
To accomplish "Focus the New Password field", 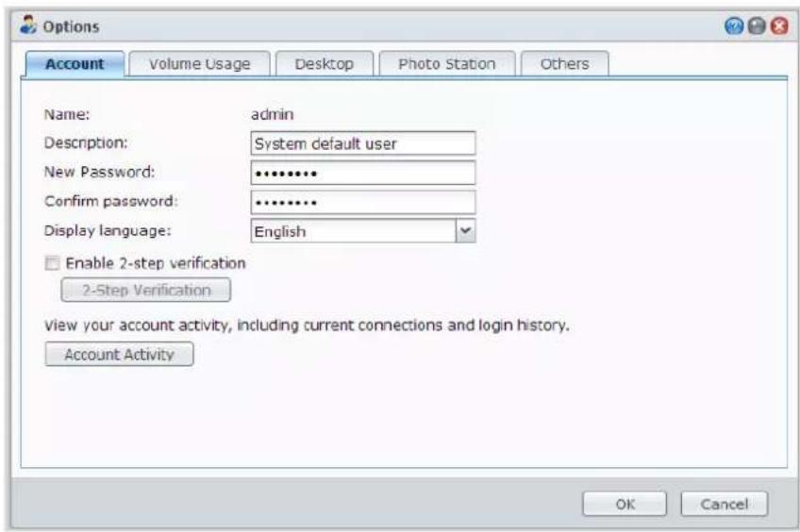I will click(x=363, y=173).
